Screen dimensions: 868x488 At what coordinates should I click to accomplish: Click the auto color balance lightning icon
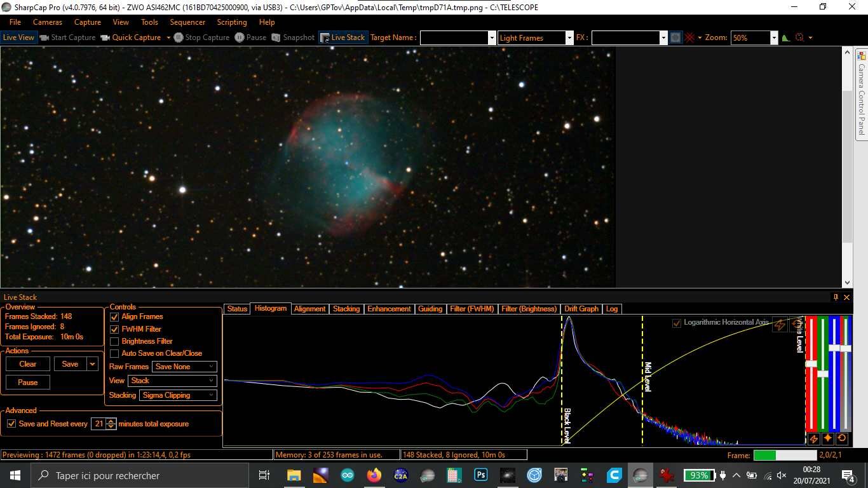coord(813,438)
